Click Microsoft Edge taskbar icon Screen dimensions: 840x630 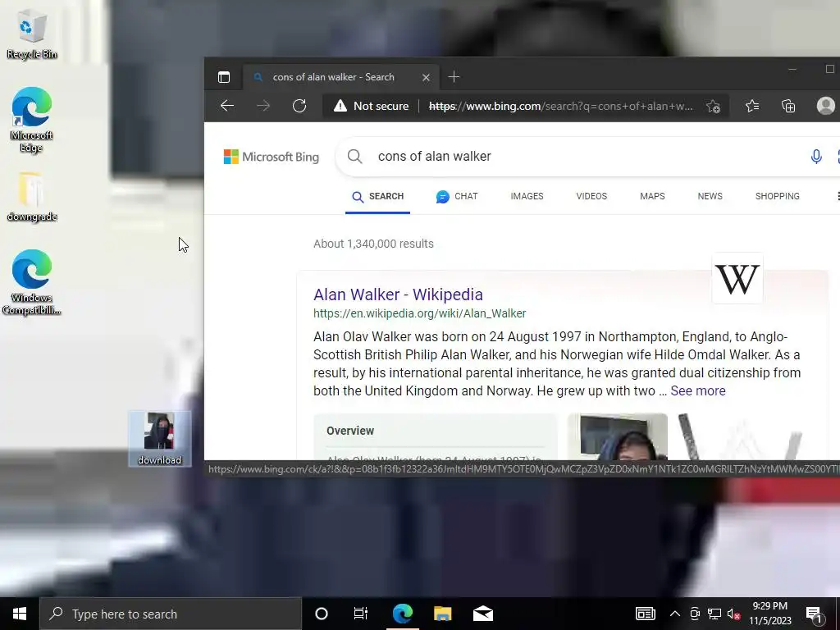click(x=402, y=614)
